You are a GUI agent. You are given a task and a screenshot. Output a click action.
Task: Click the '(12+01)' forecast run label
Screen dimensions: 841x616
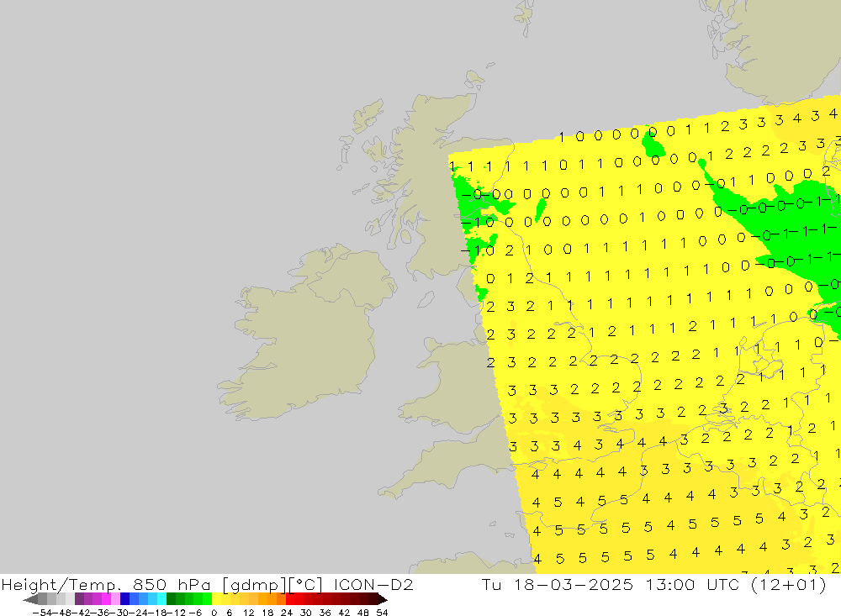click(789, 584)
